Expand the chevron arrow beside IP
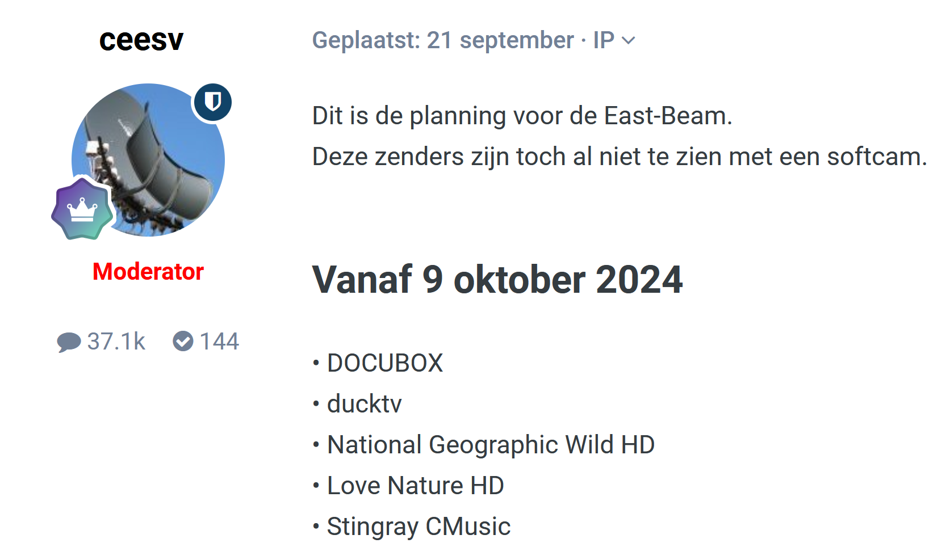 [x=629, y=40]
